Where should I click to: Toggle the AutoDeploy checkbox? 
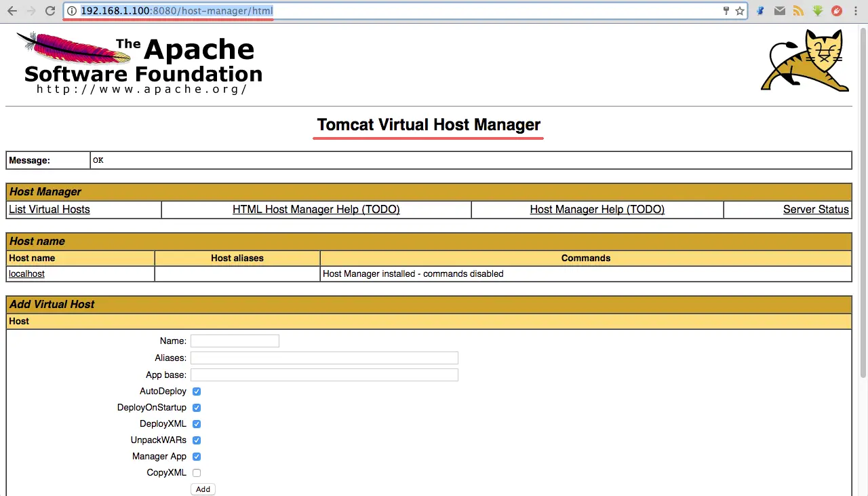(x=197, y=392)
